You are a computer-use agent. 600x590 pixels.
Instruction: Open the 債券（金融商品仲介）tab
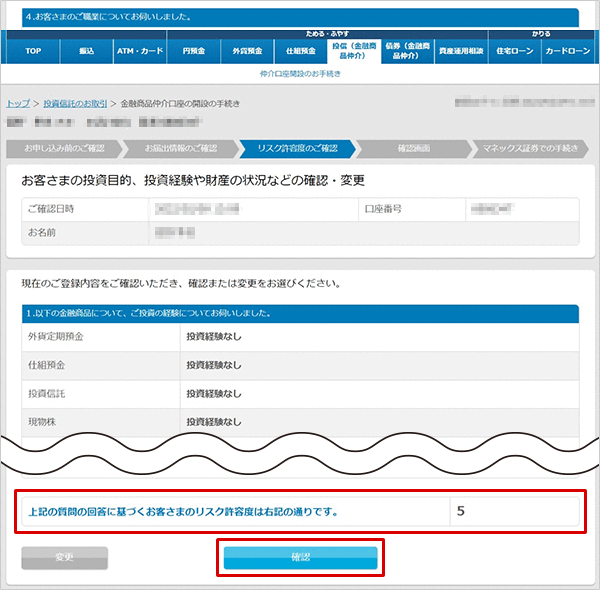(407, 50)
